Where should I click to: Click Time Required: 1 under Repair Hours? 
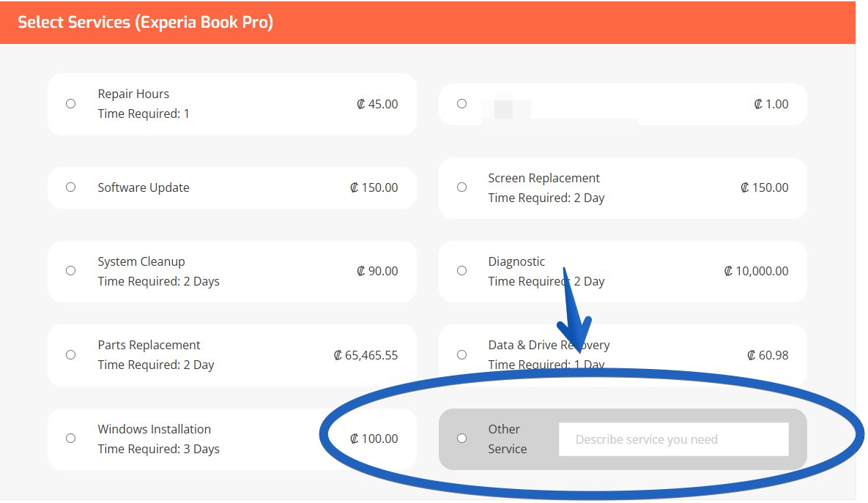tap(144, 113)
